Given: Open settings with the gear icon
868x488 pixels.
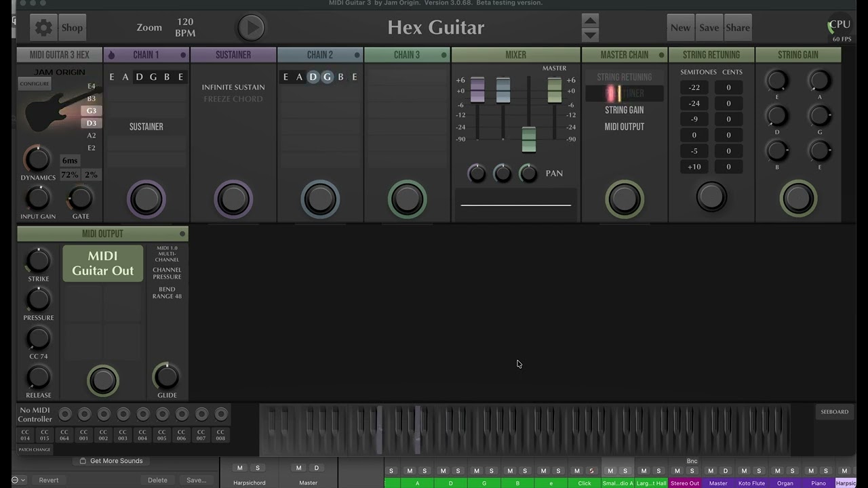Looking at the screenshot, I should click(43, 28).
